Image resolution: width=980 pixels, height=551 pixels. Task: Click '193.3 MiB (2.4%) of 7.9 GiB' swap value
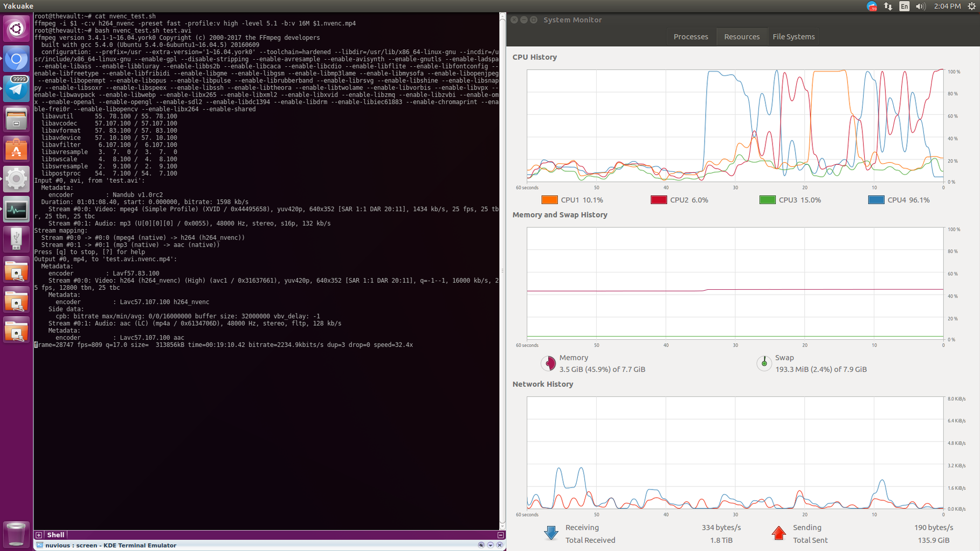point(821,369)
